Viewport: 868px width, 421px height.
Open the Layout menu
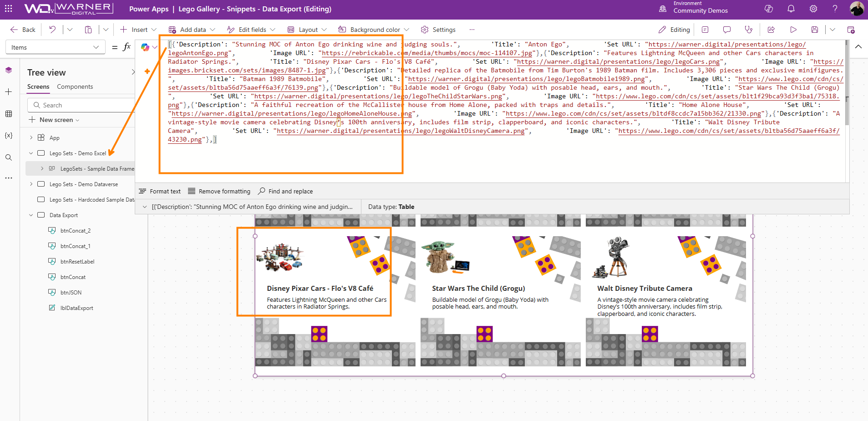click(307, 30)
